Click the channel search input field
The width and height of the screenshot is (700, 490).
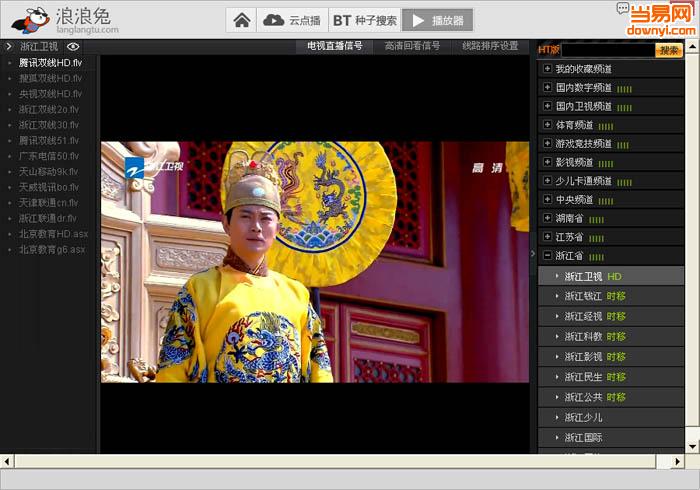pos(608,50)
